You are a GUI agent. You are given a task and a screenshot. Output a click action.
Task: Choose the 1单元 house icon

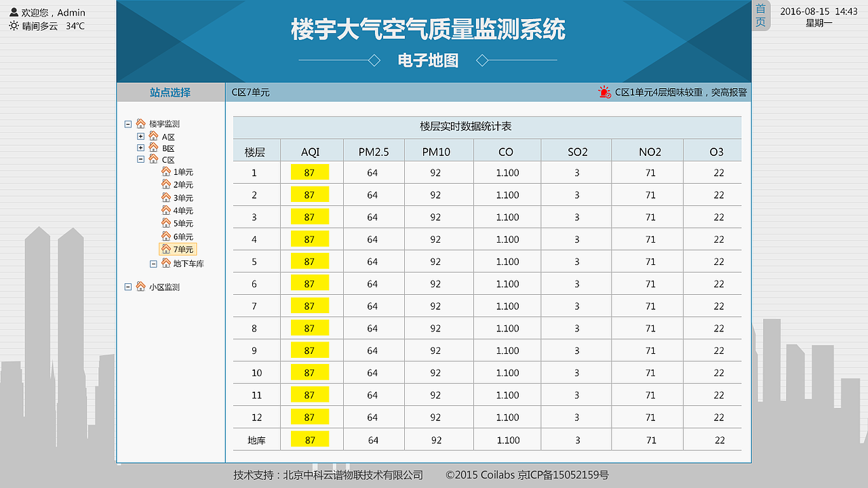[166, 171]
